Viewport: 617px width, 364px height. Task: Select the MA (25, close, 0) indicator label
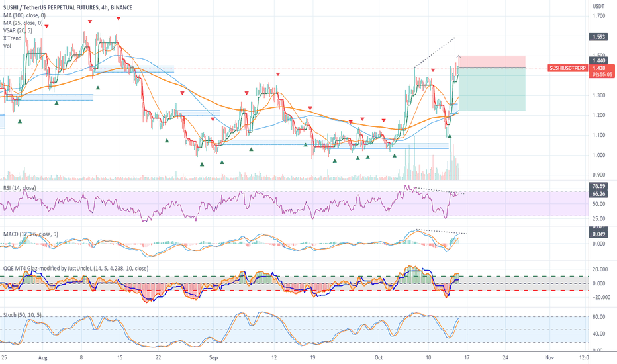point(23,23)
